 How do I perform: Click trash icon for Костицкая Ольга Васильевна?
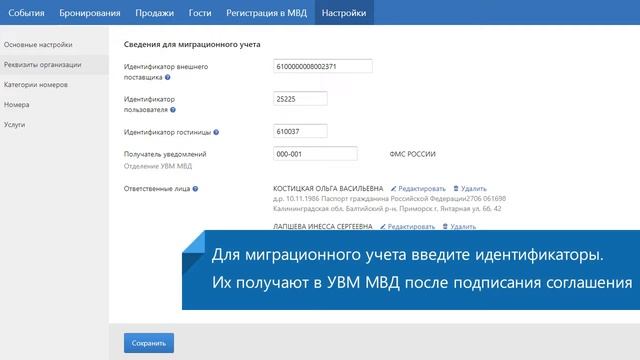pos(456,189)
